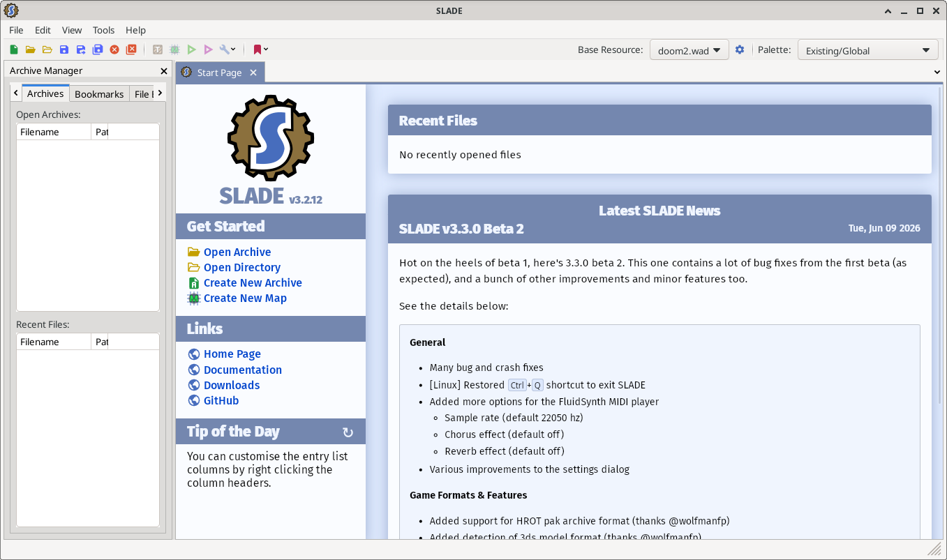The width and height of the screenshot is (947, 560).
Task: Refresh the Tip of the Day
Action: click(348, 432)
